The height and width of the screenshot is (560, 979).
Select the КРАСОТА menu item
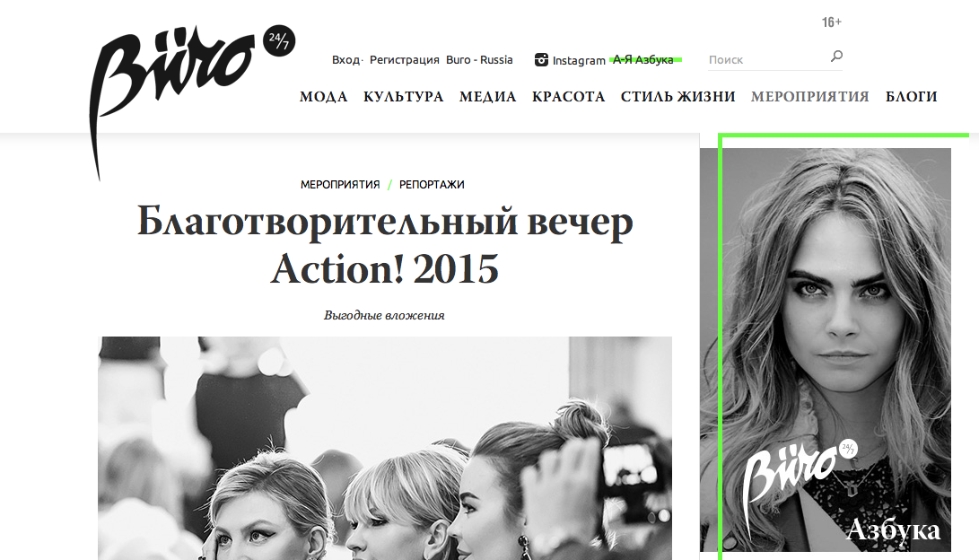click(x=568, y=97)
